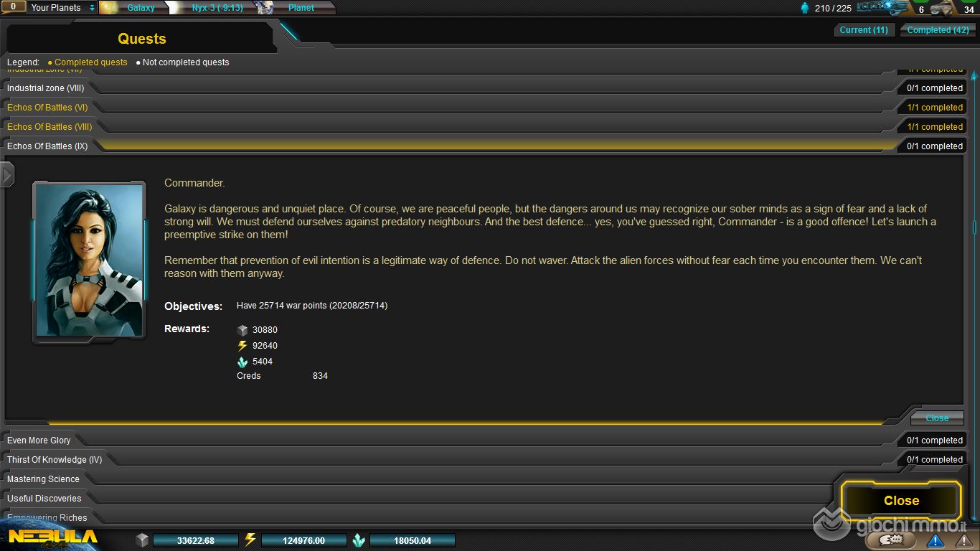This screenshot has width=980, height=551.
Task: Switch to the Completed (42) tab
Action: pyautogui.click(x=938, y=30)
